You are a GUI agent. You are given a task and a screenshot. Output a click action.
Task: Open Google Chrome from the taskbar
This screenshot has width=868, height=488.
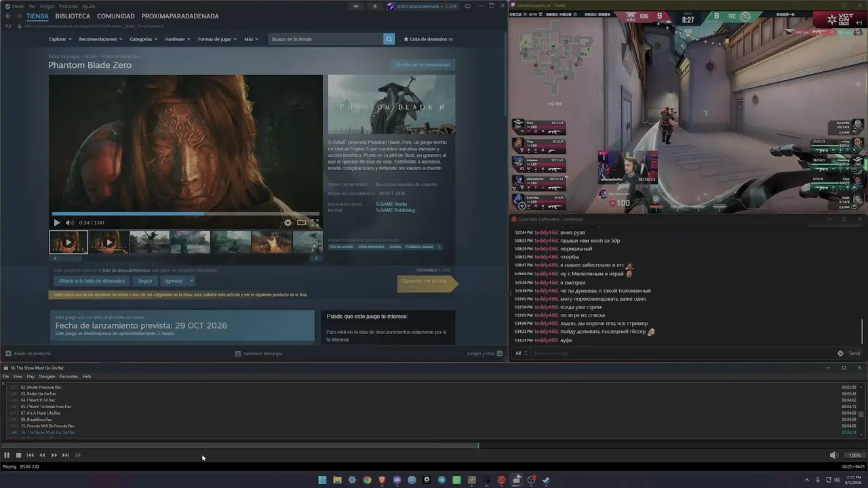click(x=367, y=480)
